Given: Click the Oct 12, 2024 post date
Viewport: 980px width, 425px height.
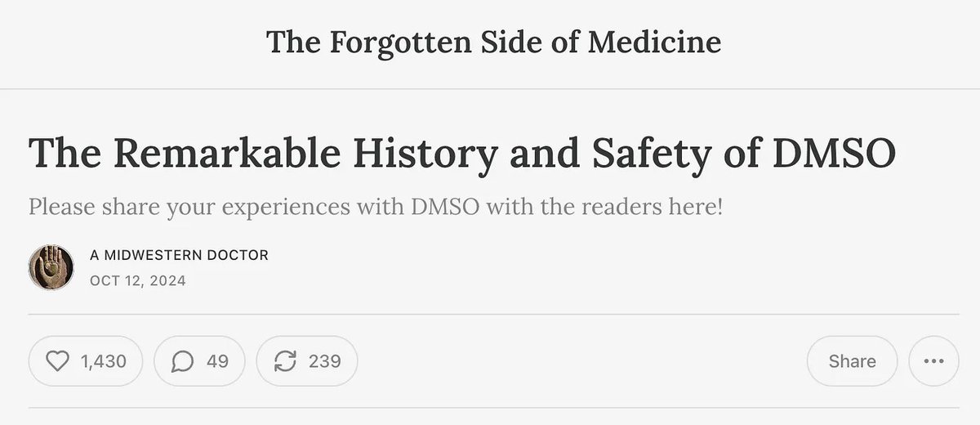Looking at the screenshot, I should (x=137, y=280).
